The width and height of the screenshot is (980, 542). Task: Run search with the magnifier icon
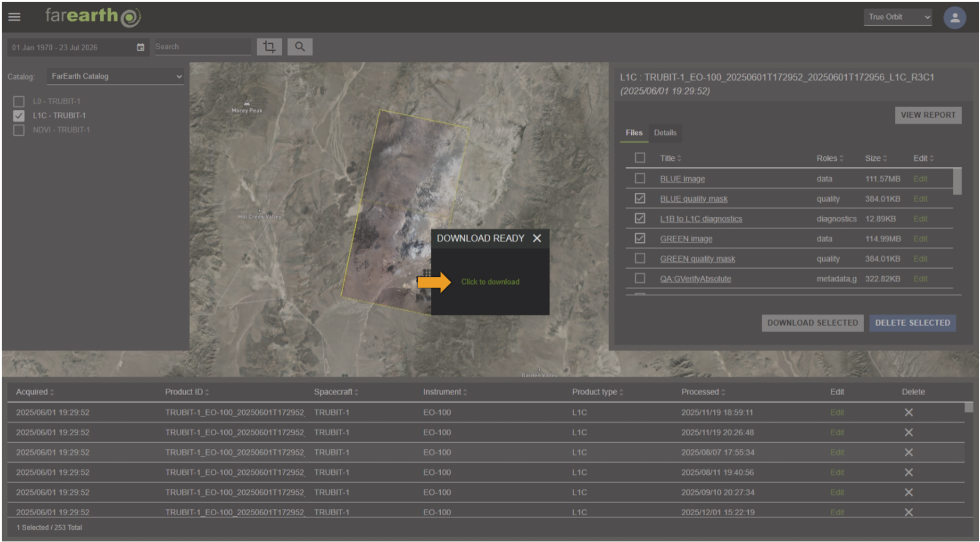coord(300,47)
